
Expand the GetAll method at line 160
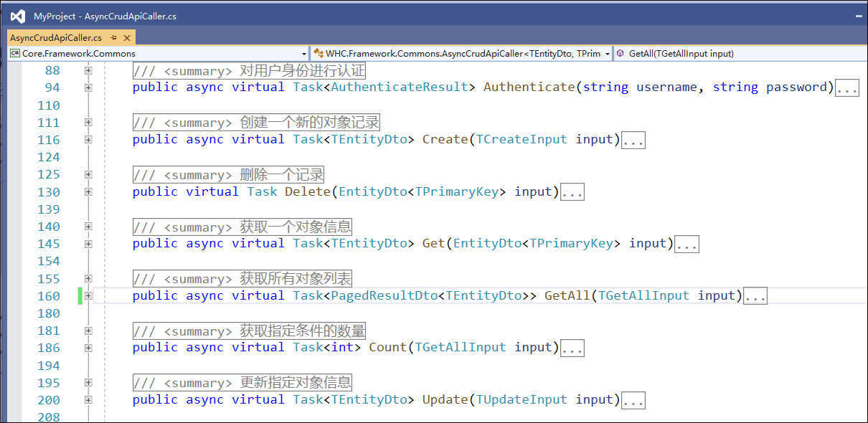88,295
